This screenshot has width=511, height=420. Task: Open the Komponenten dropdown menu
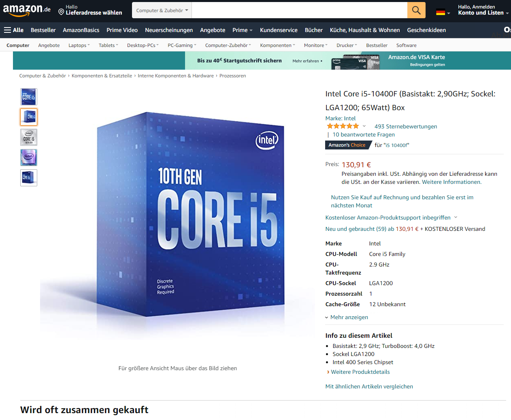tap(277, 45)
